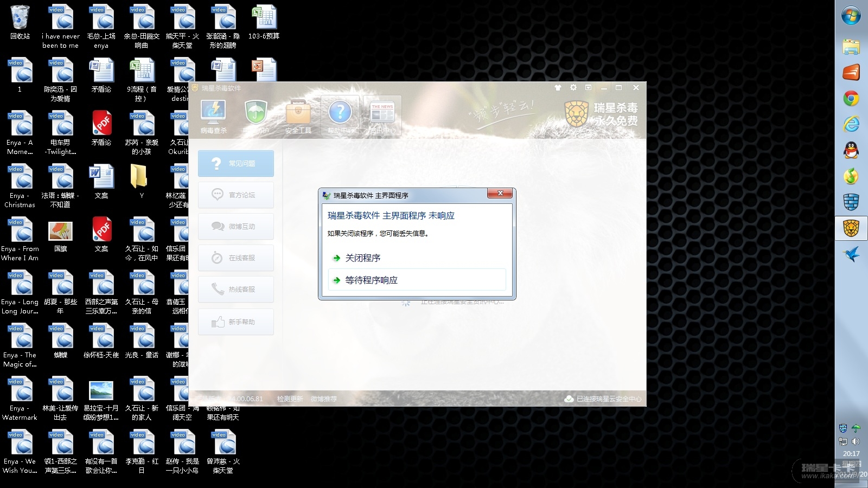Select the Rising lion taskbar button

coord(851,228)
